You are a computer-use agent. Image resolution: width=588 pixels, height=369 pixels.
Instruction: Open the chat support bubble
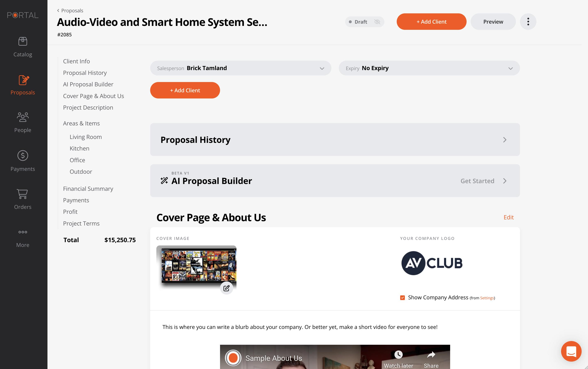click(x=571, y=351)
